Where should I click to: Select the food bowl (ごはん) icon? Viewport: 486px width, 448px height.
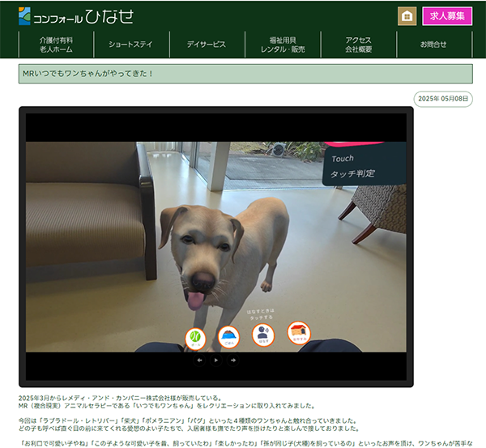pos(229,335)
